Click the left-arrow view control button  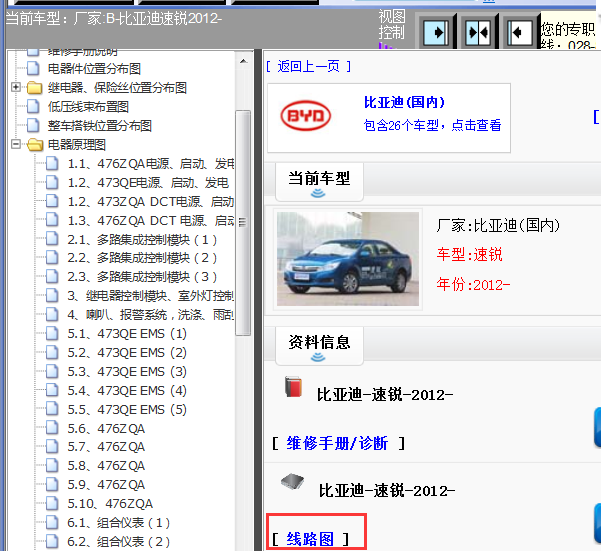(x=520, y=33)
